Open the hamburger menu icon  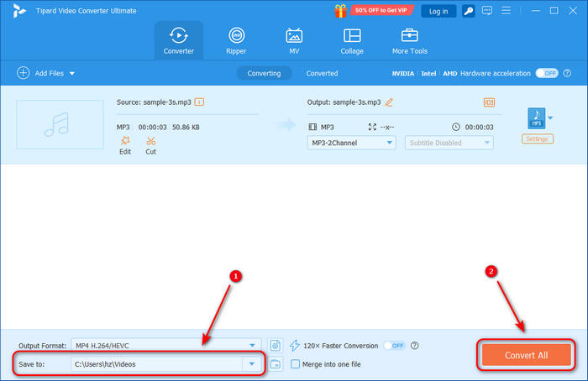507,10
